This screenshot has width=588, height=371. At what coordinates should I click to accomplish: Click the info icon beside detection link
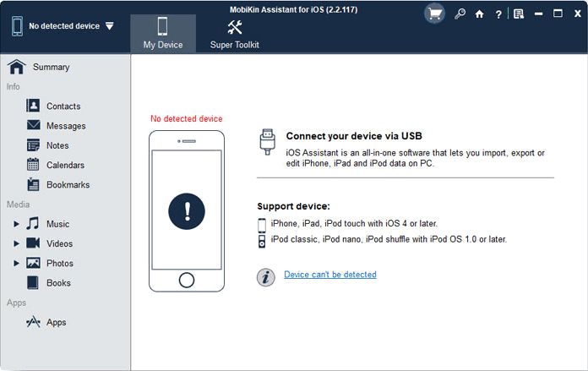coord(266,277)
